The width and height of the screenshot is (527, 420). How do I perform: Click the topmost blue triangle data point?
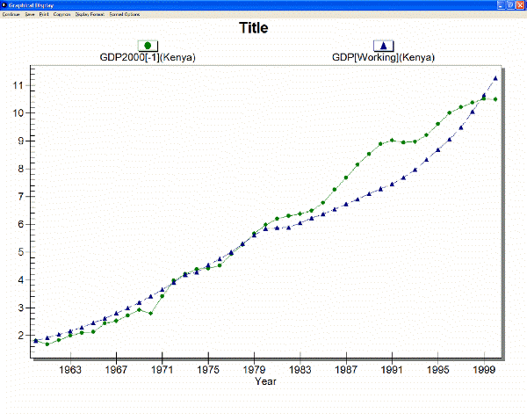coord(495,78)
